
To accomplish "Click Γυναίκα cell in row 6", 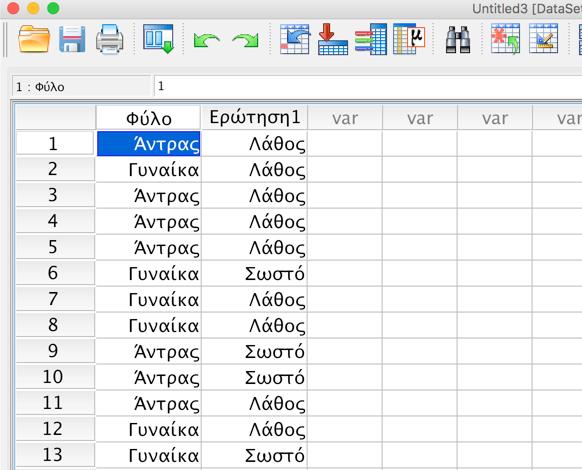I will 148,274.
